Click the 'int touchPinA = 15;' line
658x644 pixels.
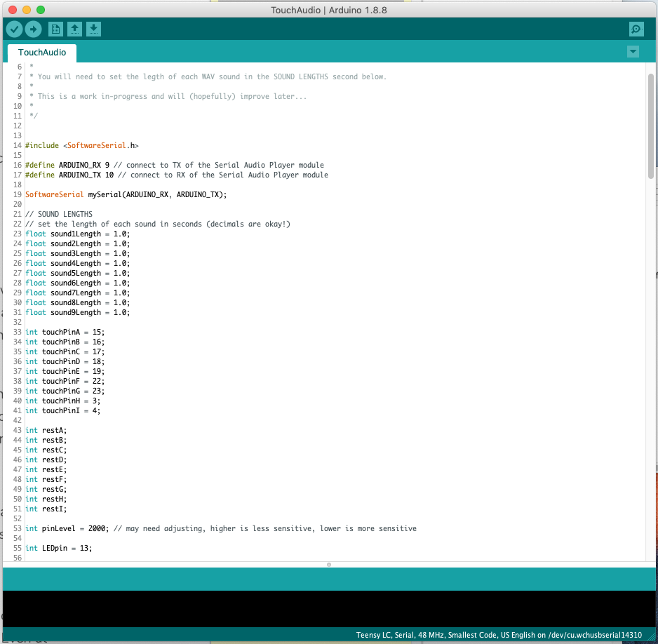point(65,333)
